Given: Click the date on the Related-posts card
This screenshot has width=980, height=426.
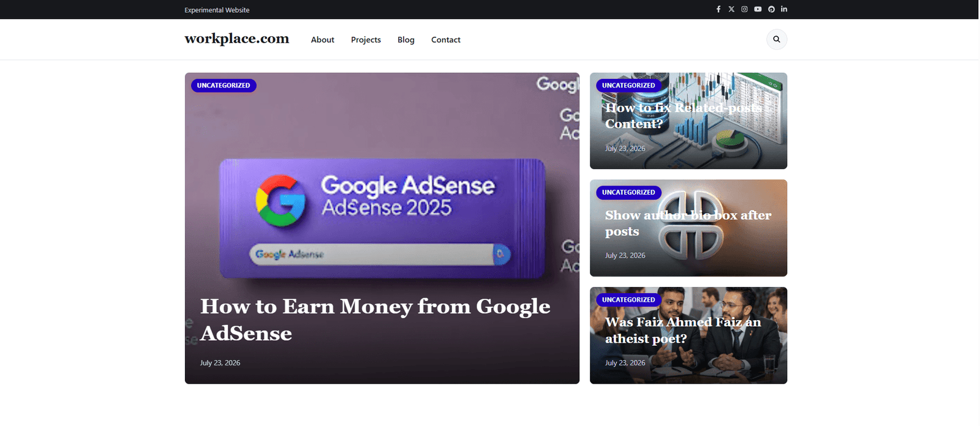Looking at the screenshot, I should tap(625, 149).
